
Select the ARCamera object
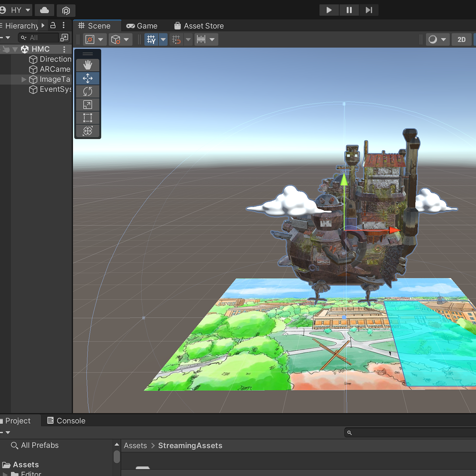tap(50, 69)
